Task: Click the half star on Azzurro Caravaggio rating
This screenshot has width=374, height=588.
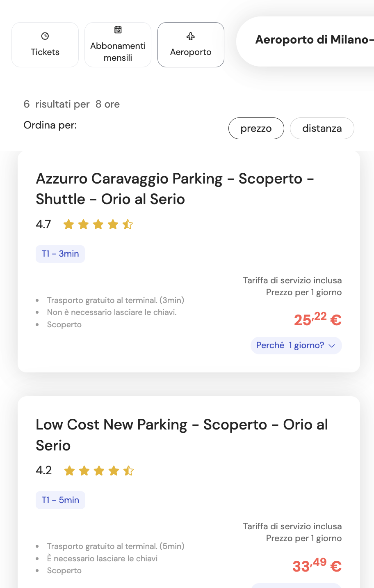Action: tap(128, 224)
